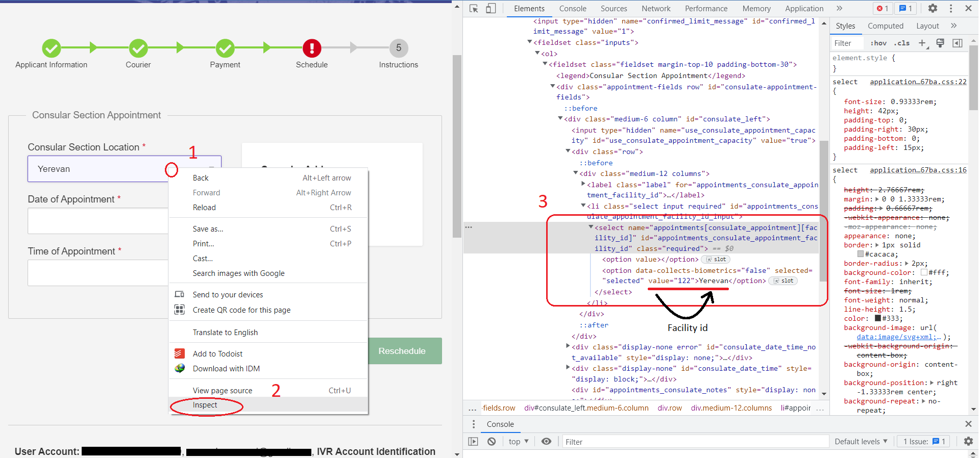
Task: Choose Reload from context menu
Action: click(268, 207)
